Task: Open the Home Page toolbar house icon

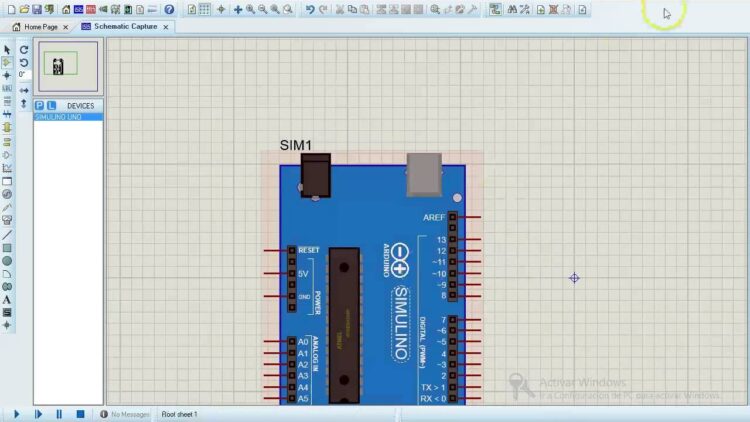Action: coord(66,10)
